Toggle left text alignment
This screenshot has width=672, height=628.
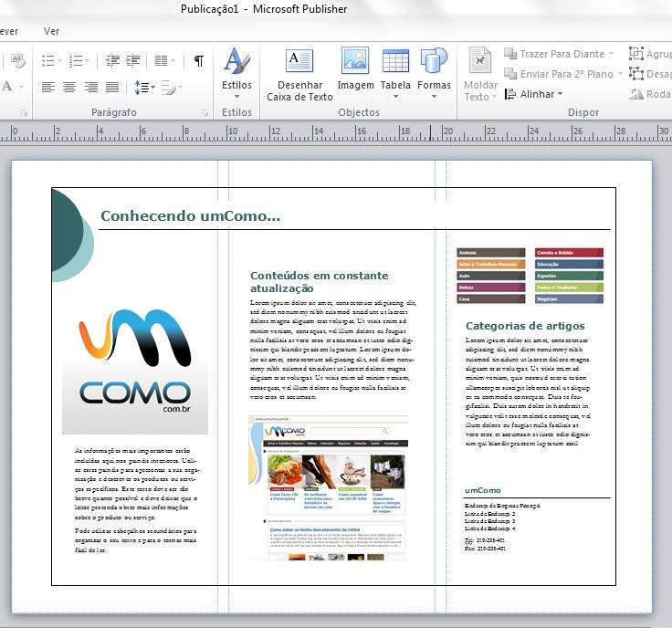point(48,88)
